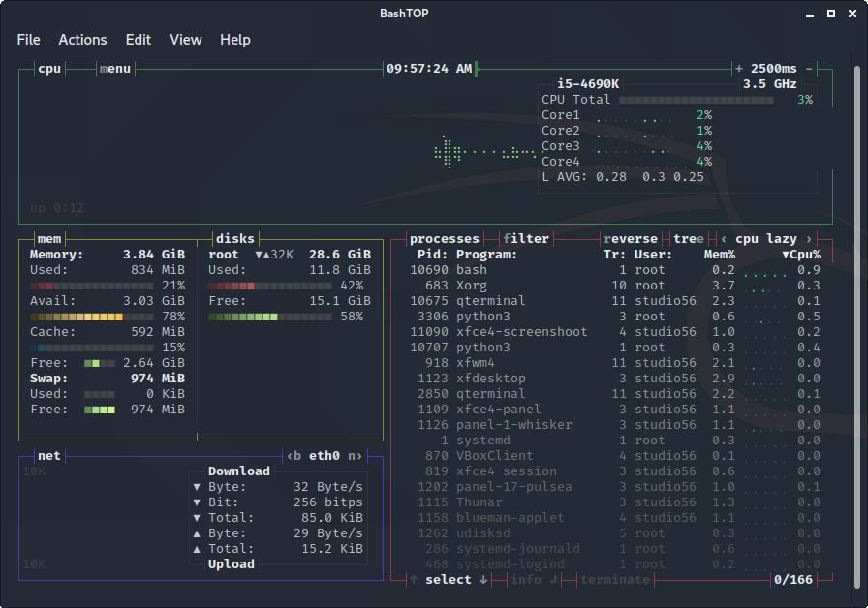Activate the process filter field
This screenshot has width=868, height=608.
tap(525, 239)
